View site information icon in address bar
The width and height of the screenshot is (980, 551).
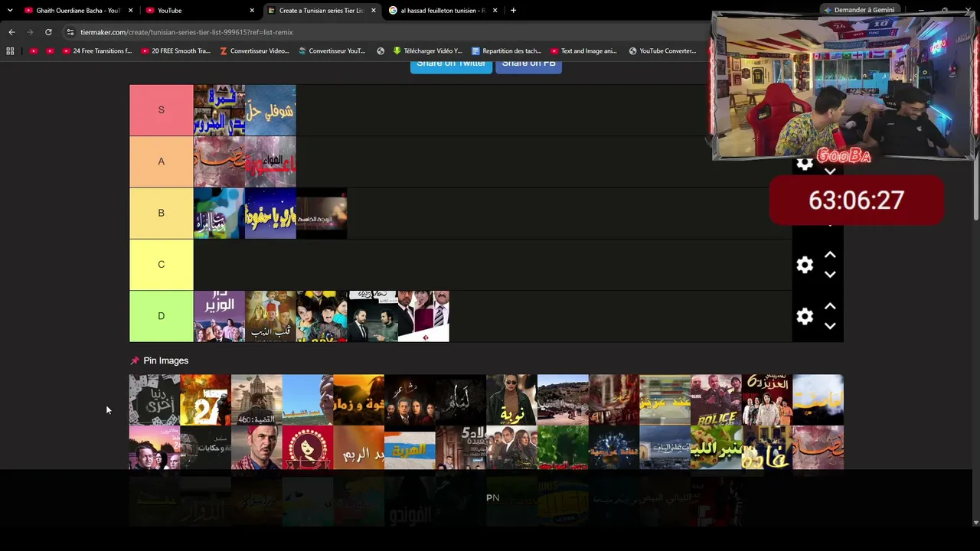click(x=70, y=32)
